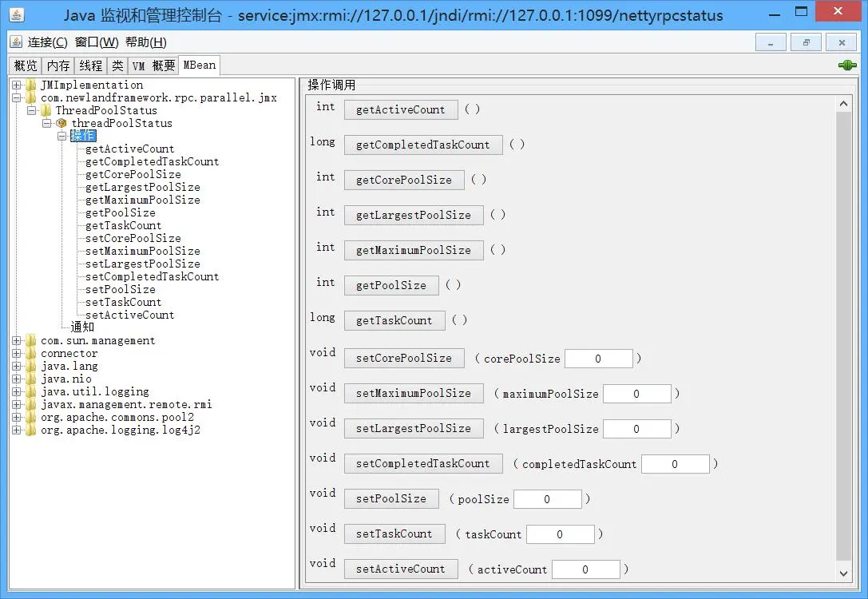Viewport: 868px width, 599px height.
Task: Select the MBean tab
Action: click(x=200, y=65)
